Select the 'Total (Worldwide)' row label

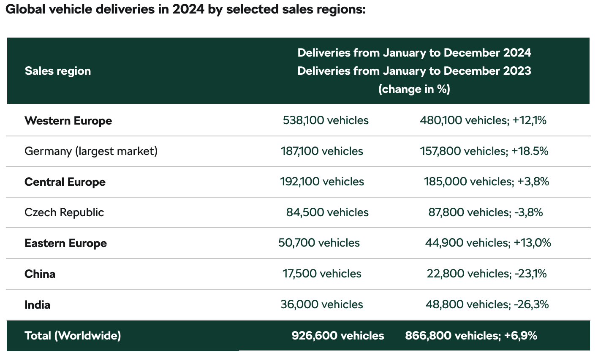coord(73,336)
